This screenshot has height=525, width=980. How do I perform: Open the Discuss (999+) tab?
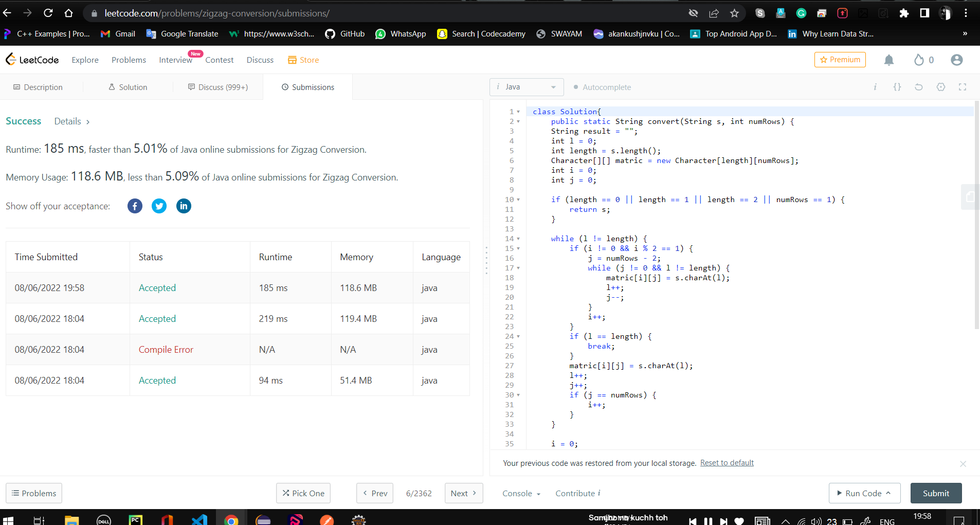pos(218,87)
